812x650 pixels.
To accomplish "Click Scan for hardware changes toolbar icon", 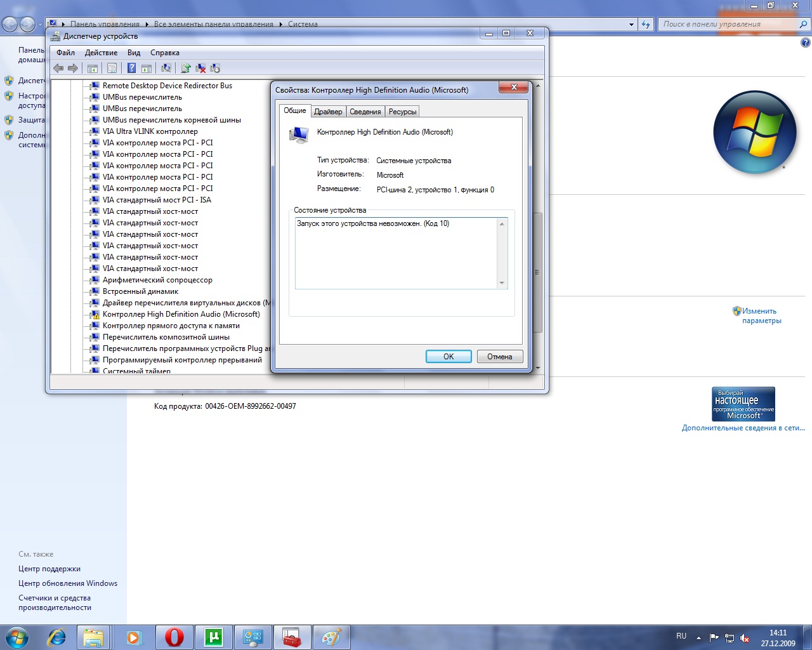I will [166, 68].
